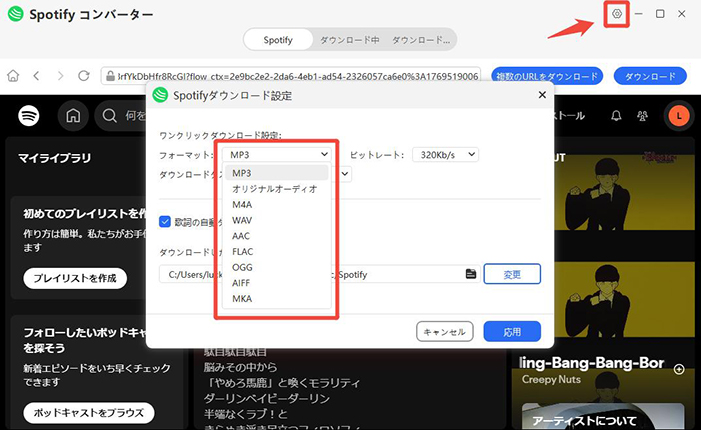Click the lock icon in address bar
The width and height of the screenshot is (701, 430).
(x=110, y=76)
